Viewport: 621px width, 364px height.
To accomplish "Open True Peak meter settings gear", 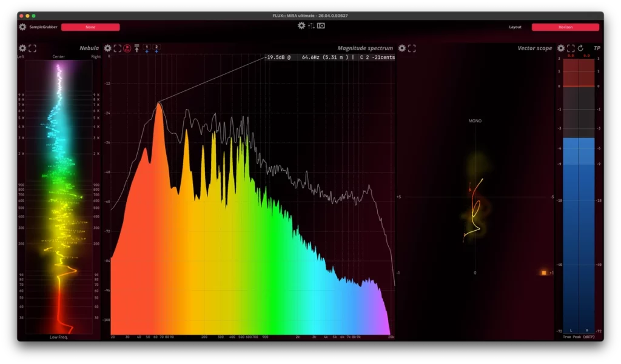I will pos(561,48).
